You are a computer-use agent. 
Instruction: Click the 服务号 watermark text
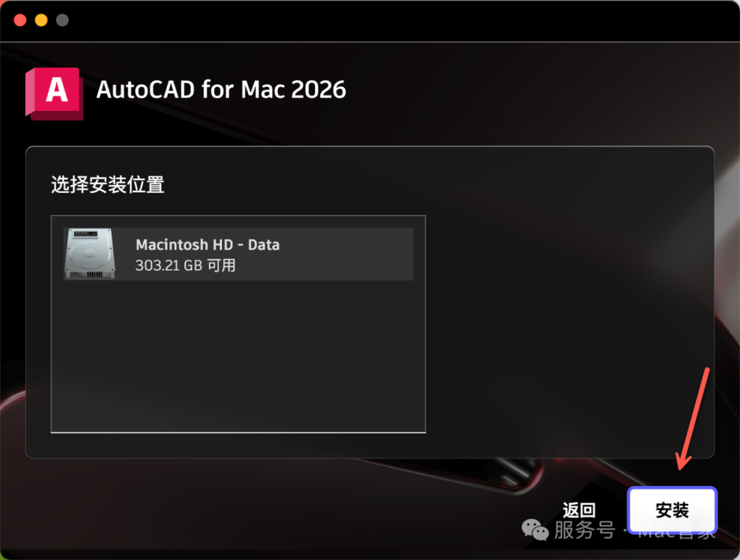pyautogui.click(x=584, y=530)
